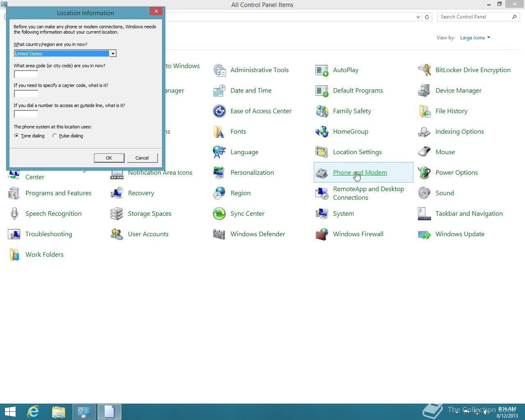Open the System link
This screenshot has width=525, height=420.
343,214
